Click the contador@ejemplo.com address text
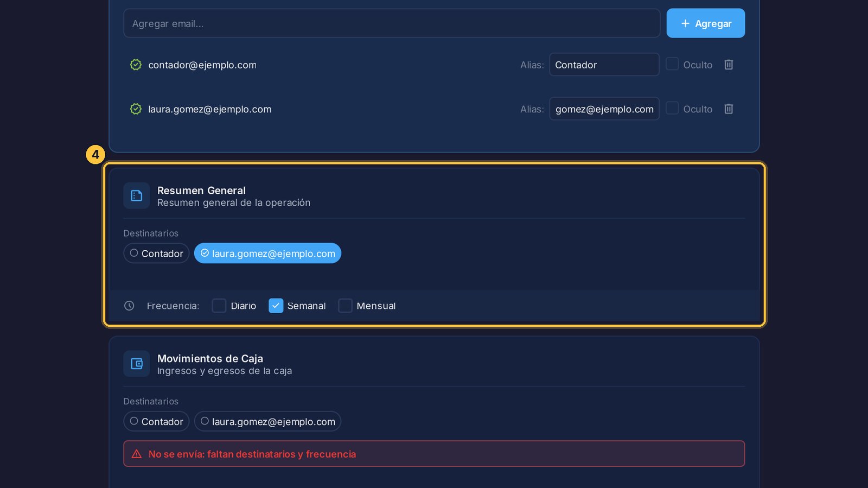868x488 pixels. 202,65
